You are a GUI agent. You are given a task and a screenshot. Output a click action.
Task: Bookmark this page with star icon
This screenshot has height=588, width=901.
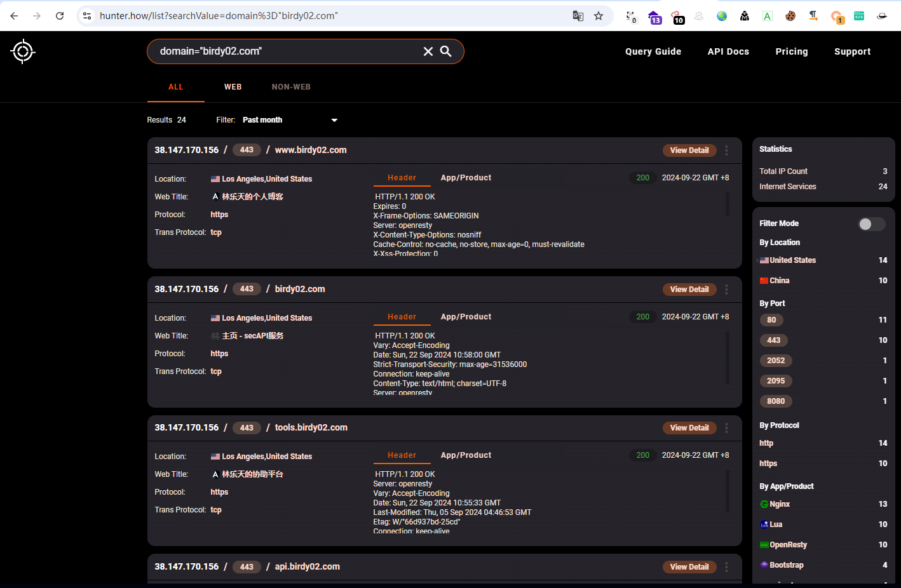599,16
